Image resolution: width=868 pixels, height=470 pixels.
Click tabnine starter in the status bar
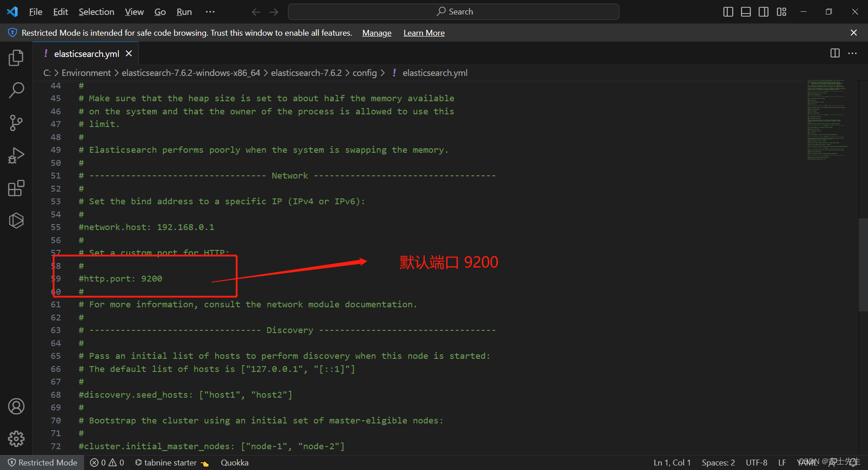172,462
